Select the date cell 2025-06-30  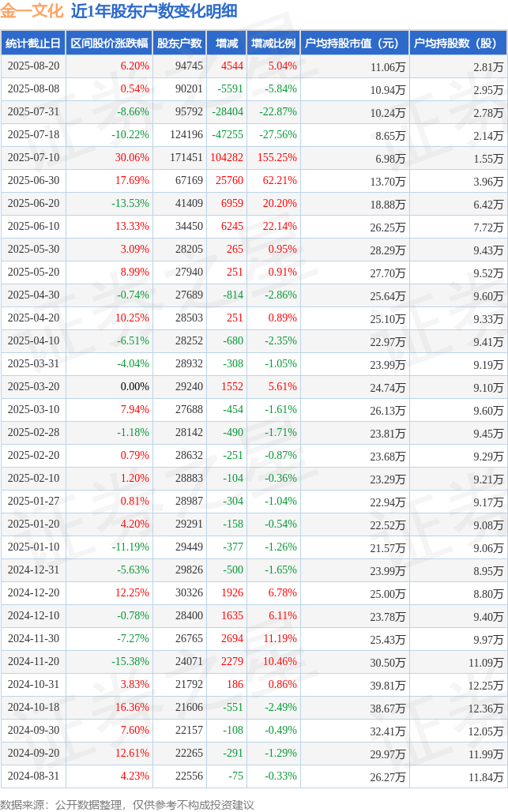34,180
